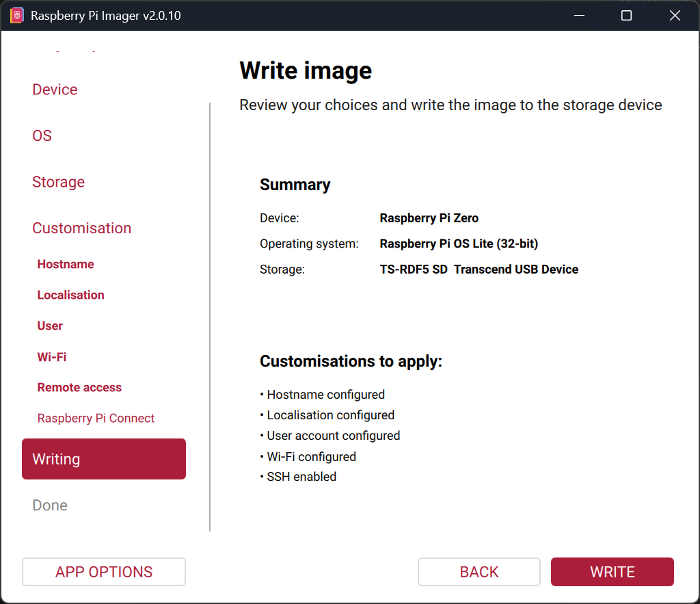Click the Raspberry Pi Imager app icon
The height and width of the screenshot is (604, 700).
click(16, 16)
